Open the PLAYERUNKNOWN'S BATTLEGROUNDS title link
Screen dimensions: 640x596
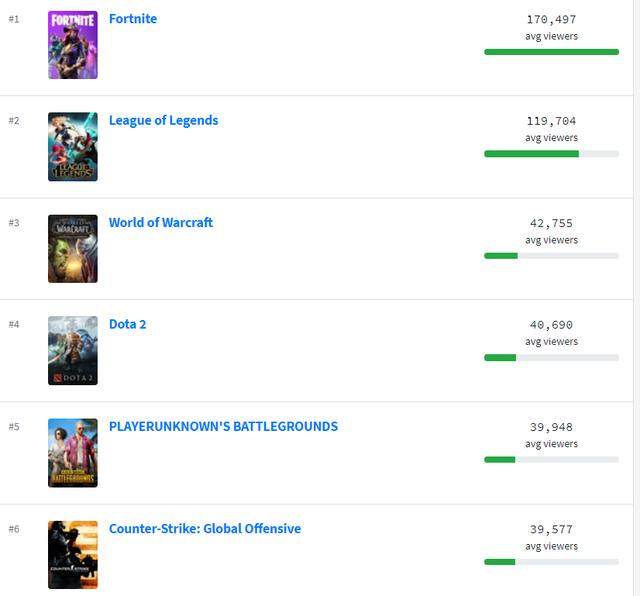coord(223,427)
